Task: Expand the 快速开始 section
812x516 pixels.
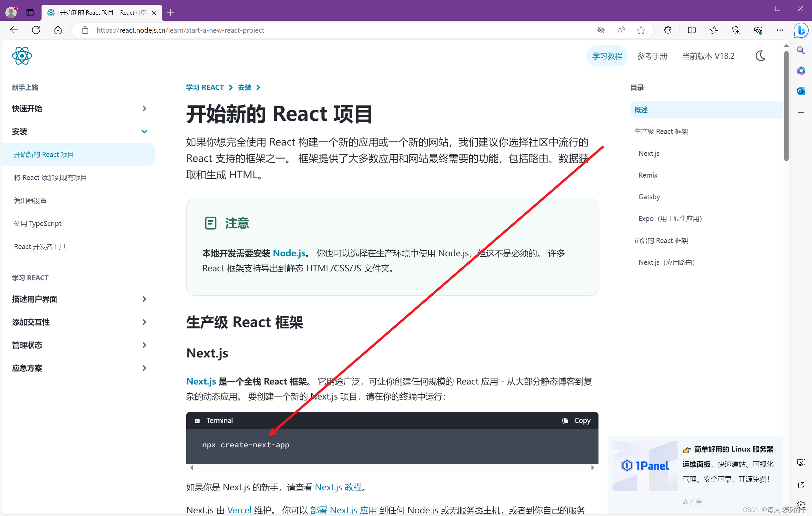Action: tap(144, 108)
